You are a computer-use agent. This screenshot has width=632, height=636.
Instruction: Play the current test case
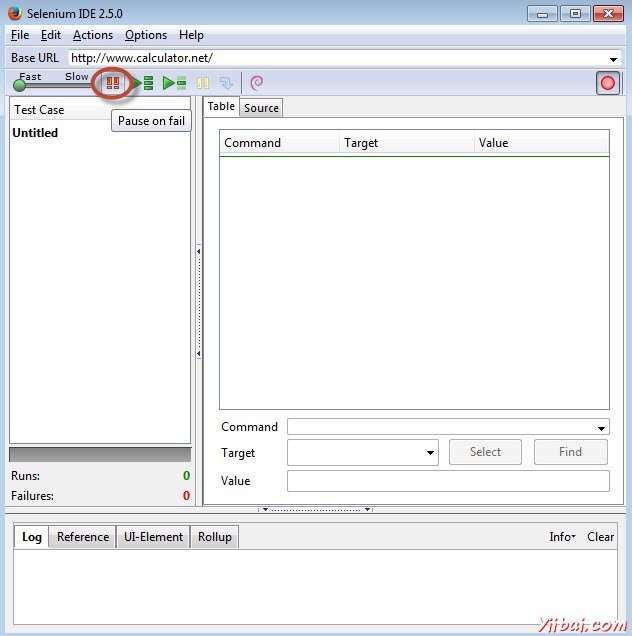(174, 83)
